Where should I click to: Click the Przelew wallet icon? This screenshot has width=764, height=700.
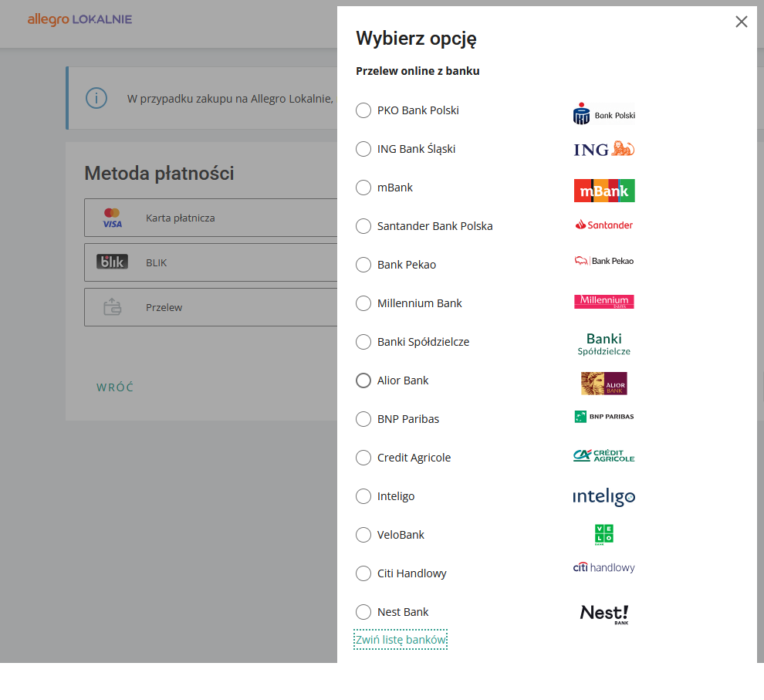(112, 307)
